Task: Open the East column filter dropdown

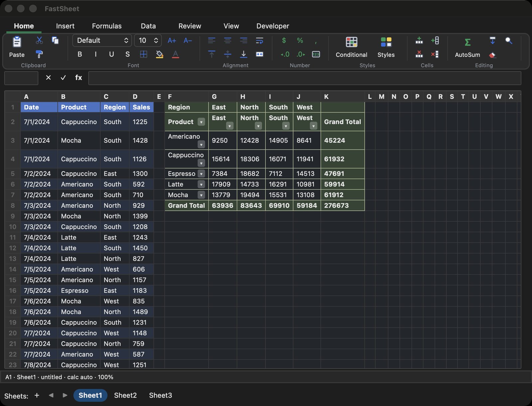Action: [229, 126]
